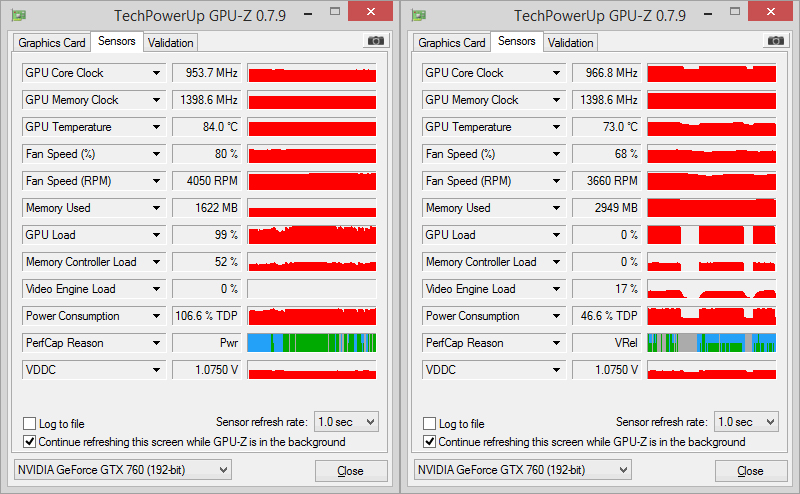800x494 pixels.
Task: Click the 99 % GPU load value
Action: click(206, 235)
